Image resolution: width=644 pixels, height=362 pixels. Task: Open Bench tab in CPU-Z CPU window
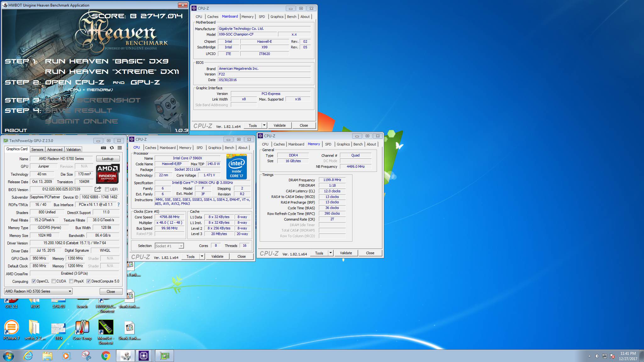click(229, 148)
